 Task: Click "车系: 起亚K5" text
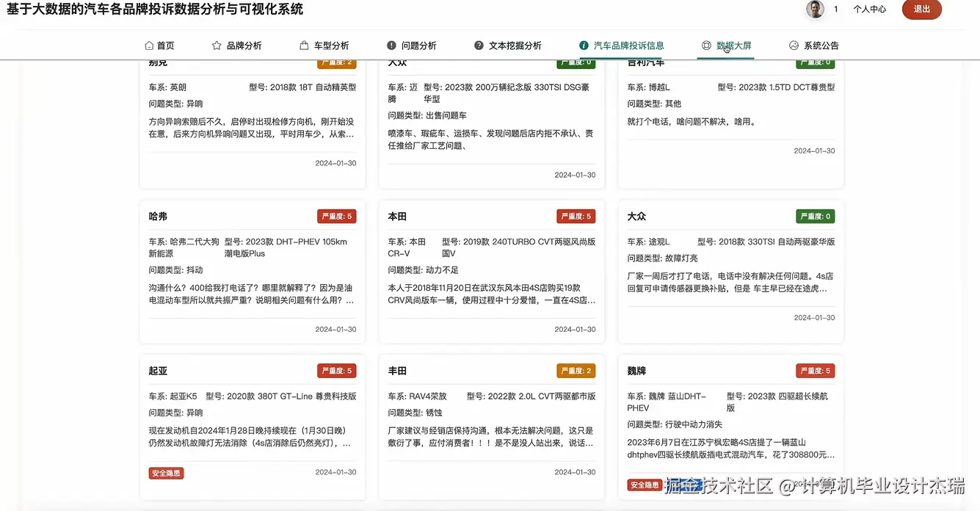173,396
